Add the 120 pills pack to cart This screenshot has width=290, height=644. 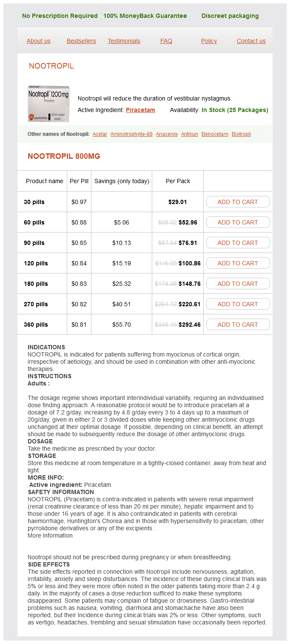[x=238, y=263]
